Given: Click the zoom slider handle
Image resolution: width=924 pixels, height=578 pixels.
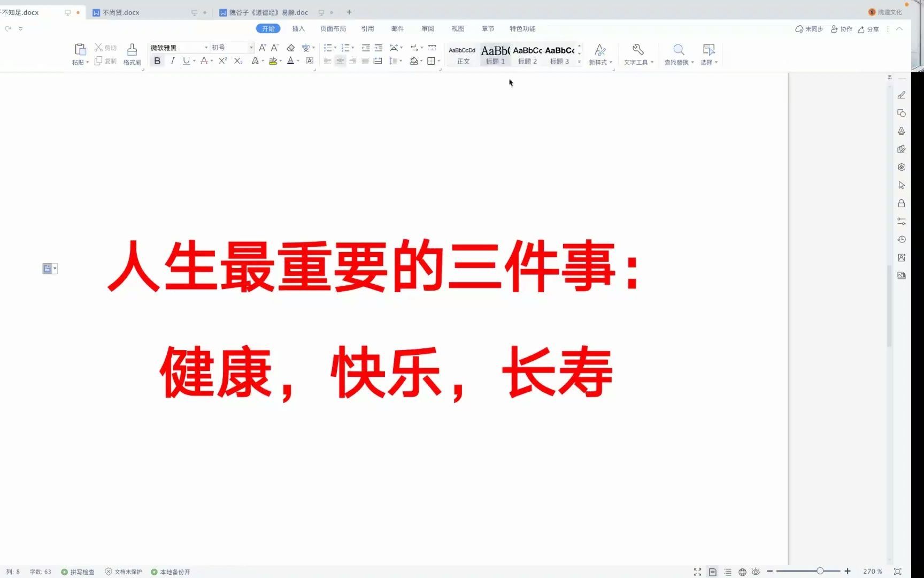Looking at the screenshot, I should point(820,571).
